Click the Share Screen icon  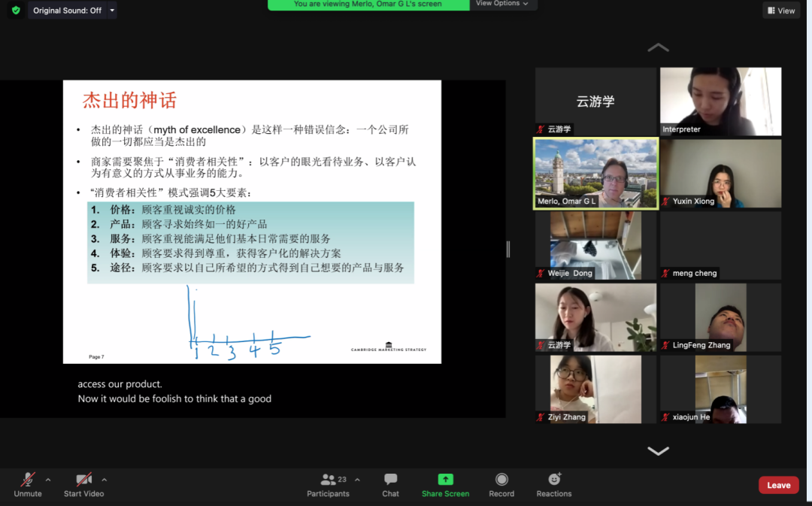point(445,480)
